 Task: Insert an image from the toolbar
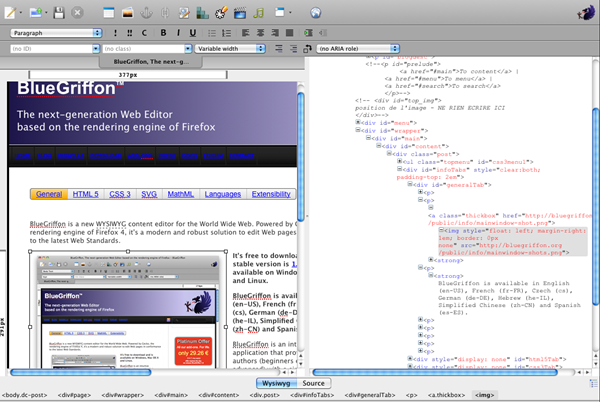tap(127, 13)
